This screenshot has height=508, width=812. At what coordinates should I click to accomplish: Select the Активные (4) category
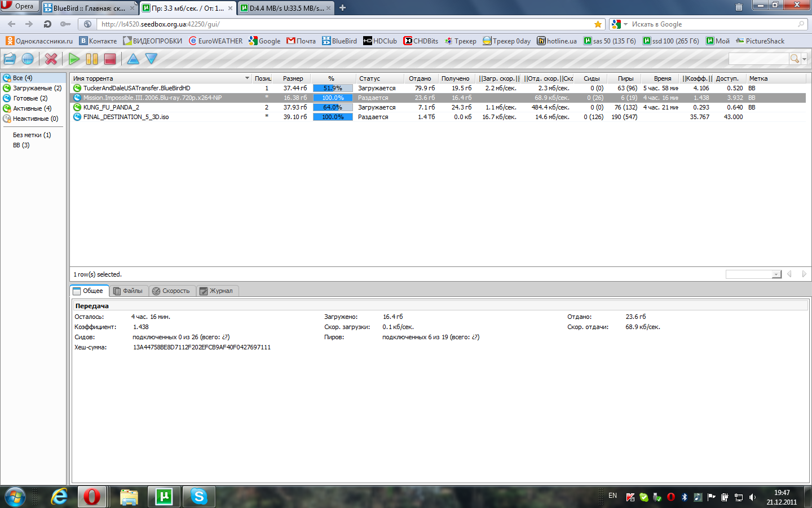[x=33, y=108]
